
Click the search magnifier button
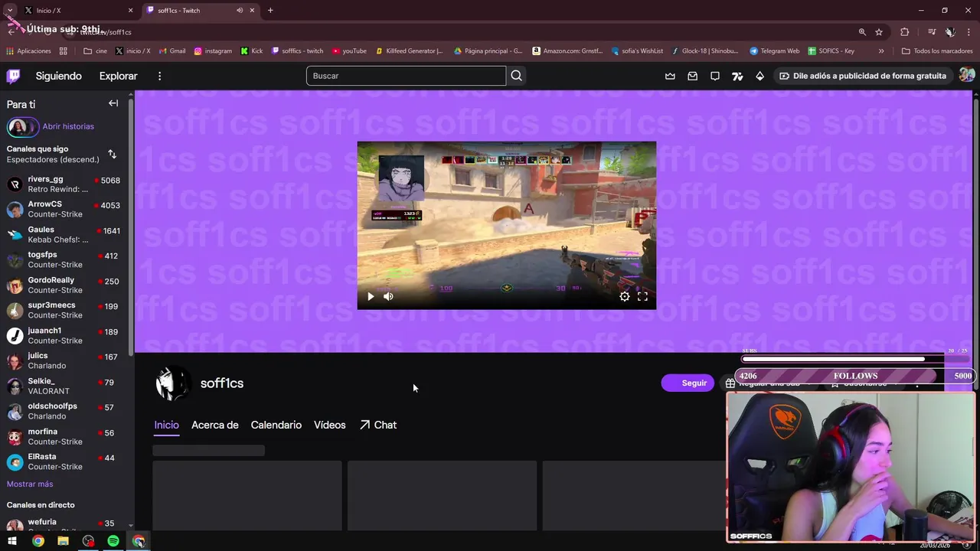(x=517, y=76)
